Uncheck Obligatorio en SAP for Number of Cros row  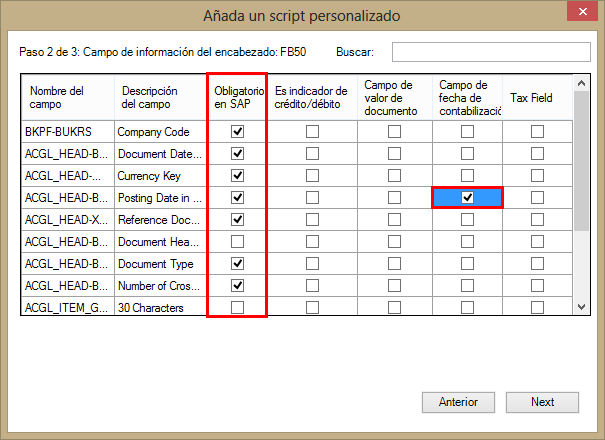click(237, 286)
